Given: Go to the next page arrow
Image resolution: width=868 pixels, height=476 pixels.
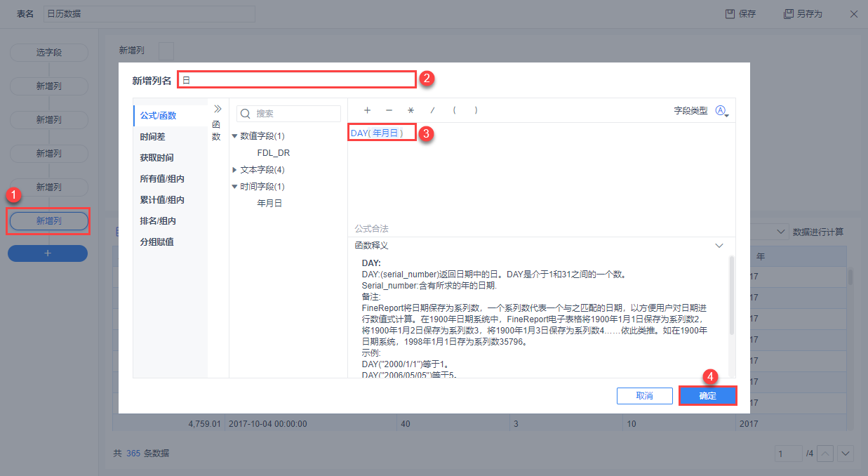Looking at the screenshot, I should [846, 454].
